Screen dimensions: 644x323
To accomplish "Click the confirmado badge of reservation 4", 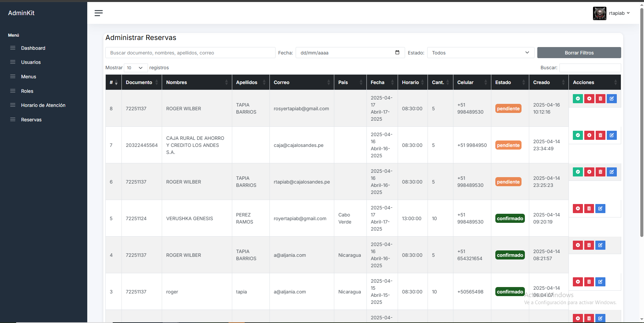I will [x=510, y=255].
